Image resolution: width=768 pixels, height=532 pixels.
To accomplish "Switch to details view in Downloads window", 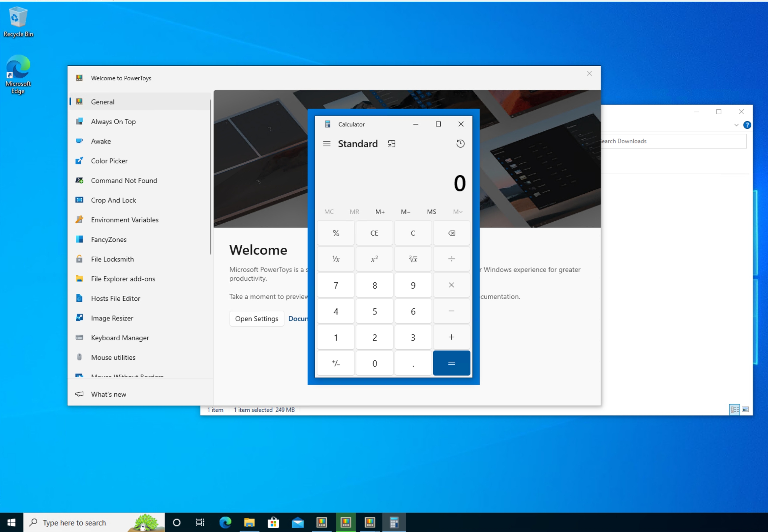I will (x=734, y=409).
